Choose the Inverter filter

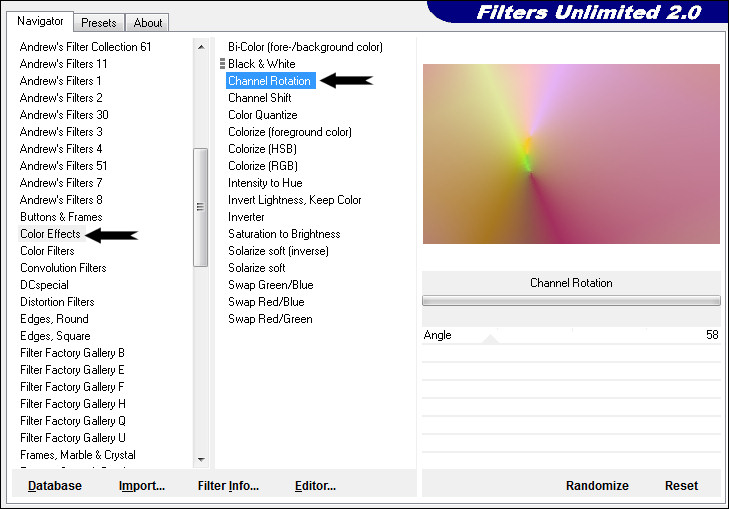click(x=246, y=217)
